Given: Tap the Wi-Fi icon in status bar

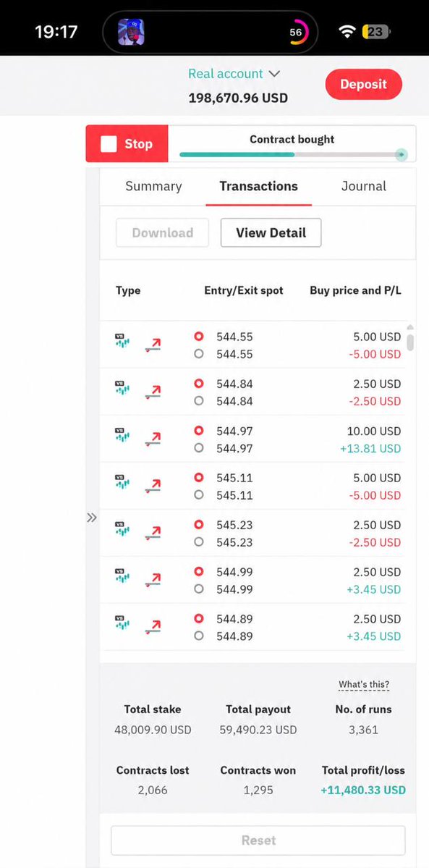Looking at the screenshot, I should click(347, 32).
